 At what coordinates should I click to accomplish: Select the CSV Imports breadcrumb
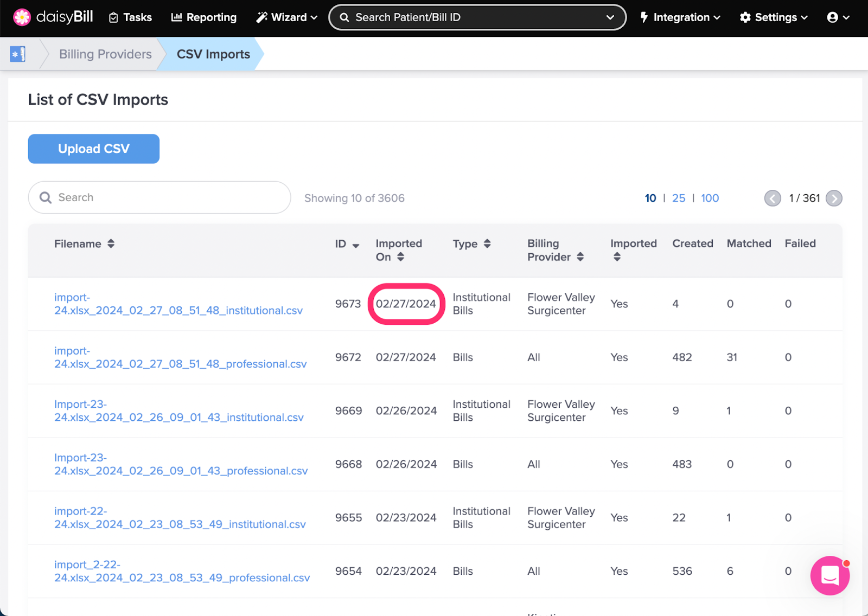coord(213,54)
